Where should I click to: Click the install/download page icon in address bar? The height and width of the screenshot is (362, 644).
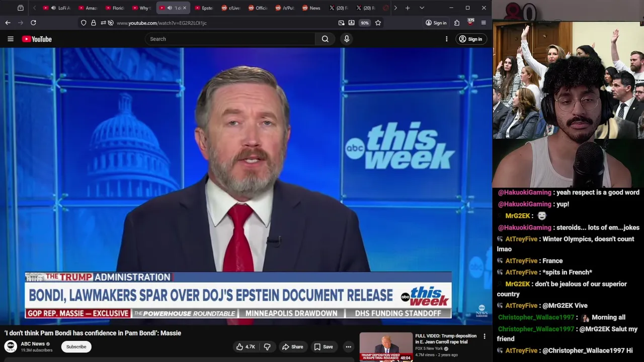pyautogui.click(x=351, y=23)
